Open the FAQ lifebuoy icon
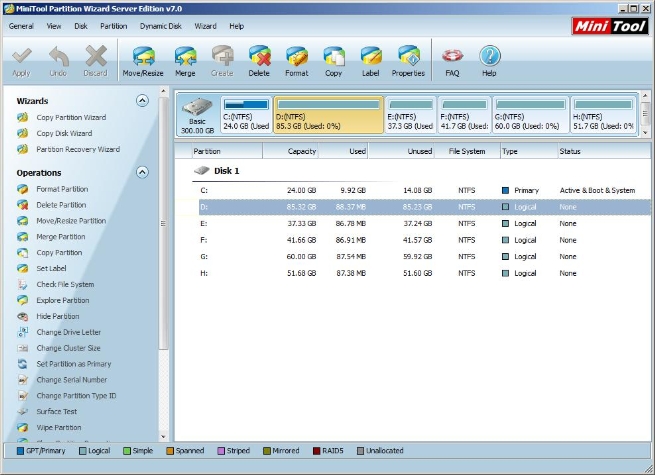The height and width of the screenshot is (475, 655). point(452,56)
